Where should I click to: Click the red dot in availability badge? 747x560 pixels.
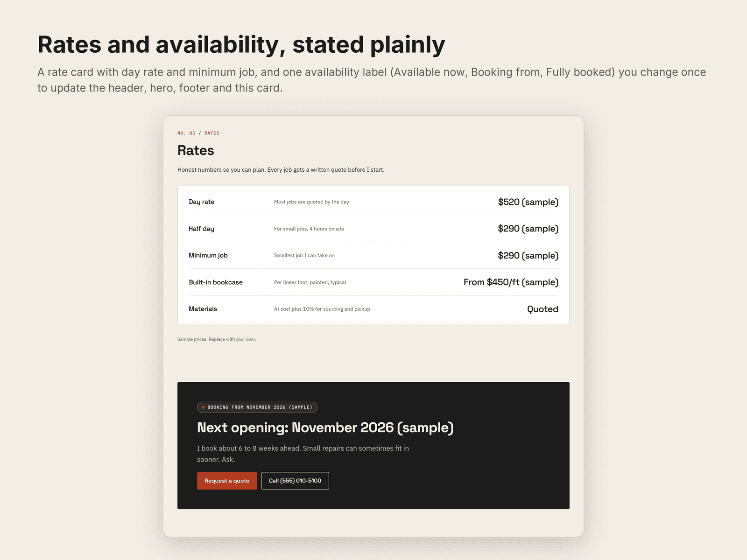(204, 407)
